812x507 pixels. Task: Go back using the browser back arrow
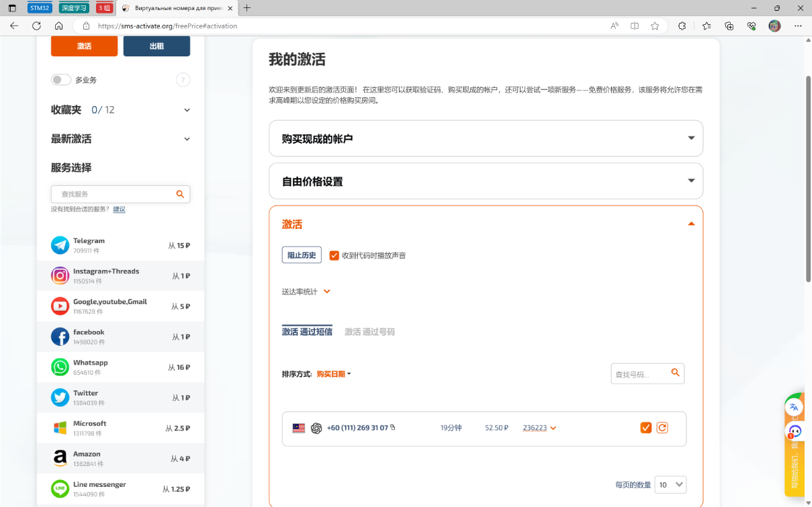14,26
